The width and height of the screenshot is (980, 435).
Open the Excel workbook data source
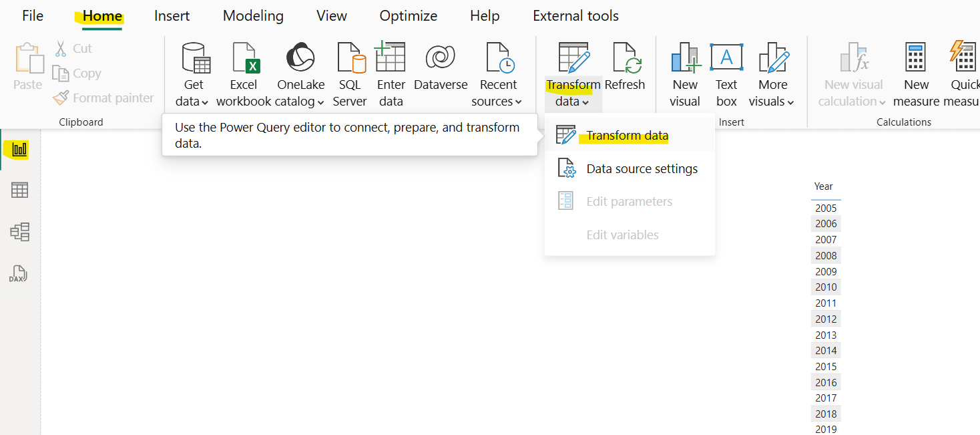point(244,74)
